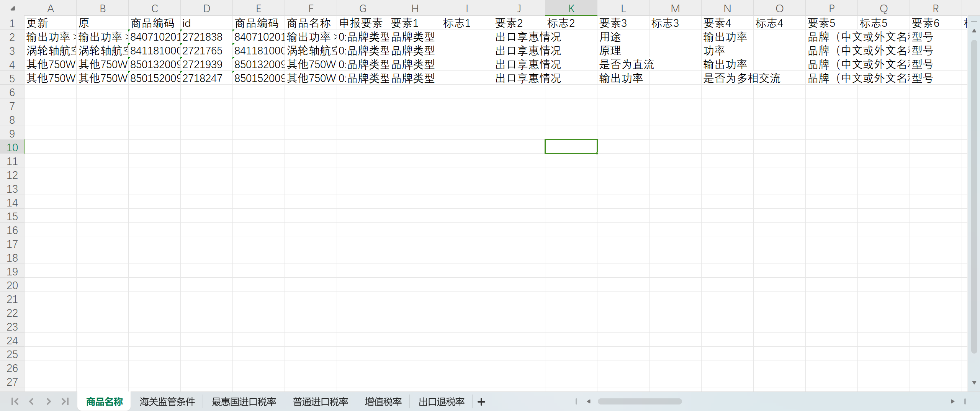Select cell P1 containing 要素5
The height and width of the screenshot is (411, 980).
coord(831,23)
